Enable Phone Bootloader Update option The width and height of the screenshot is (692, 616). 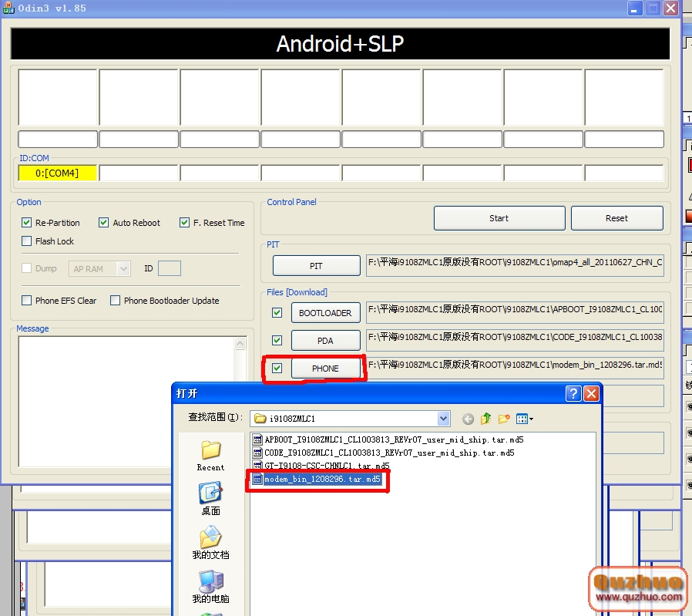115,301
